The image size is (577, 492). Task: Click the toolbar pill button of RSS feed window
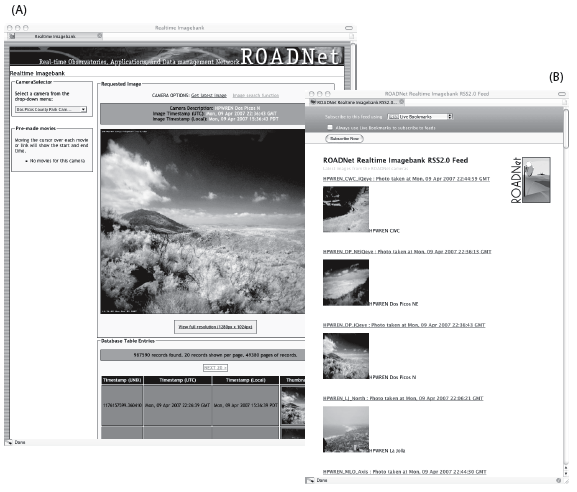pyautogui.click(x=562, y=94)
